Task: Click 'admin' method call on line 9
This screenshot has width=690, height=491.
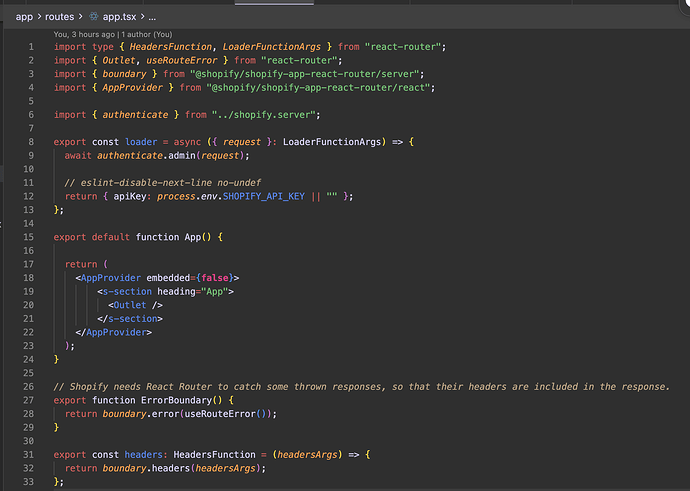Action: coord(182,155)
